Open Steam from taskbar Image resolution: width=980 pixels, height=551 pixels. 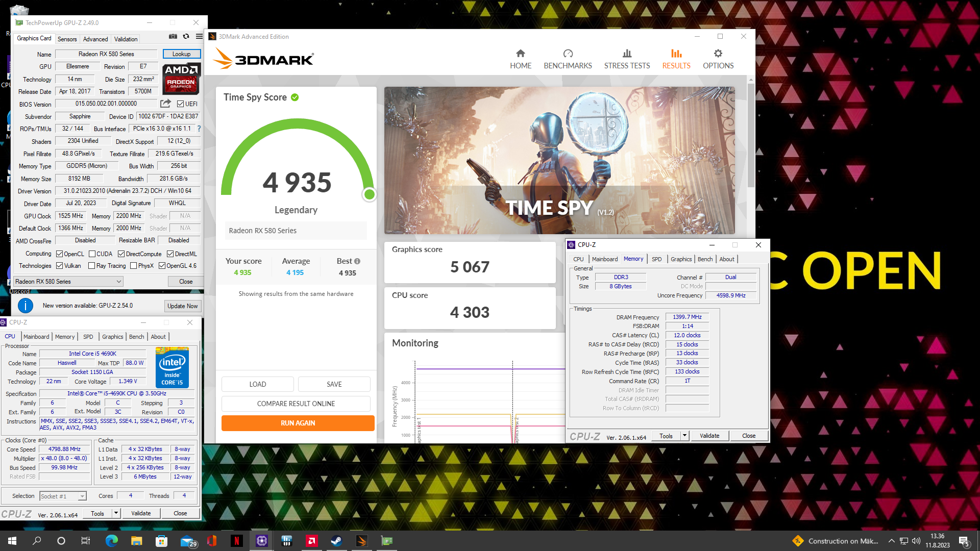[x=336, y=541]
